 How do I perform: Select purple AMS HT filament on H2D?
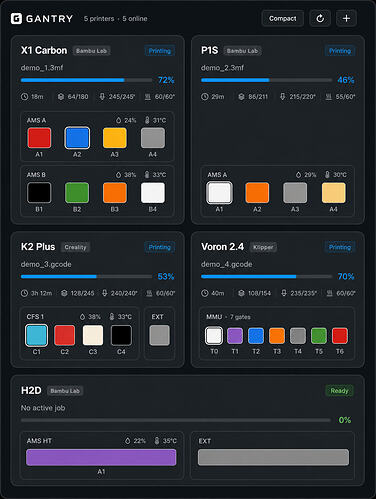click(x=101, y=457)
